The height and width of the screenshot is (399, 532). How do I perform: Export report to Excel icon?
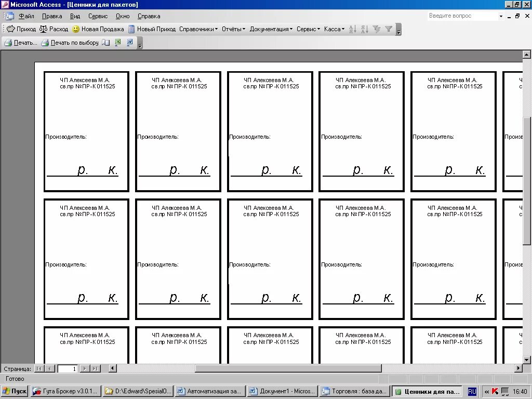click(x=118, y=43)
